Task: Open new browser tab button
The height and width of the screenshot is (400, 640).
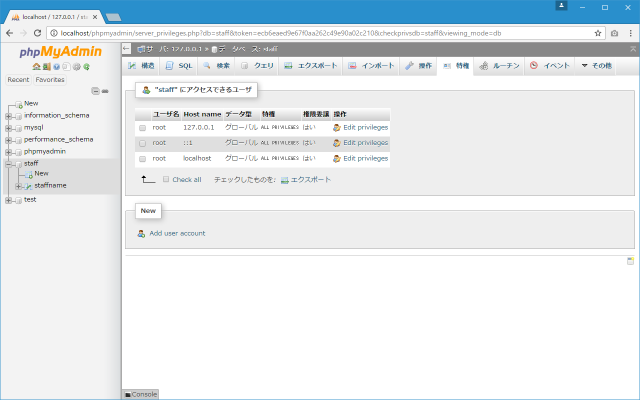Action: [113, 17]
